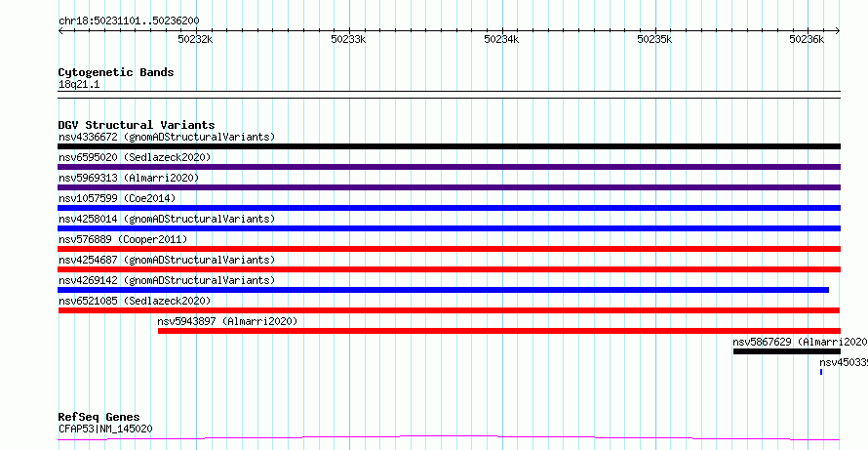Image resolution: width=868 pixels, height=450 pixels.
Task: Open the nsv4258014 (gnomADStructuralVariants) label
Action: (x=167, y=219)
